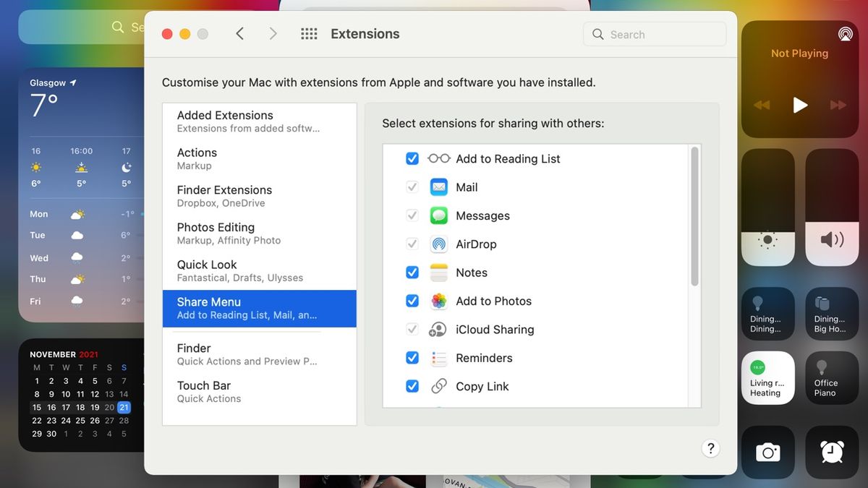Disable the Add to Reading List checkbox
The height and width of the screenshot is (488, 868).
(x=412, y=158)
